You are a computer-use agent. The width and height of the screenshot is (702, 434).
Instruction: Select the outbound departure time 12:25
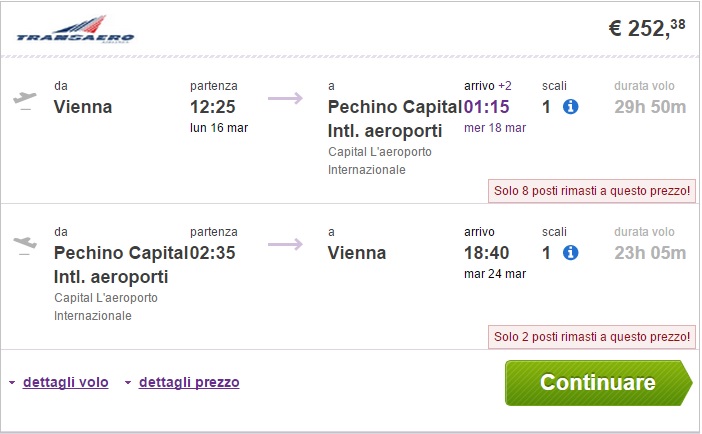(x=212, y=107)
